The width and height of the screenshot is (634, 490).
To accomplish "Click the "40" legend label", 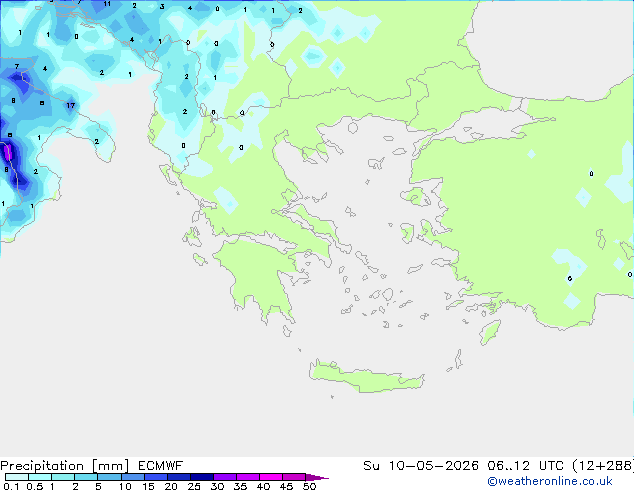I will coord(263,486).
